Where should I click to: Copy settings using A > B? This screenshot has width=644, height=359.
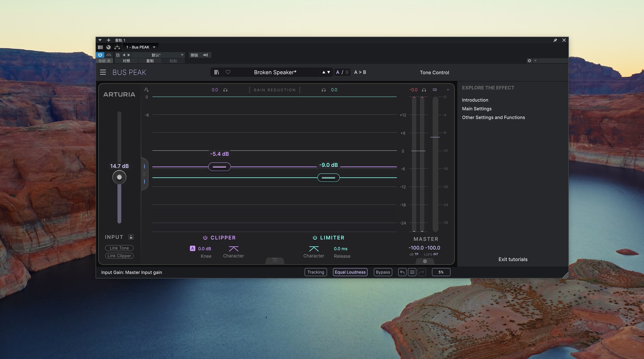pos(360,72)
